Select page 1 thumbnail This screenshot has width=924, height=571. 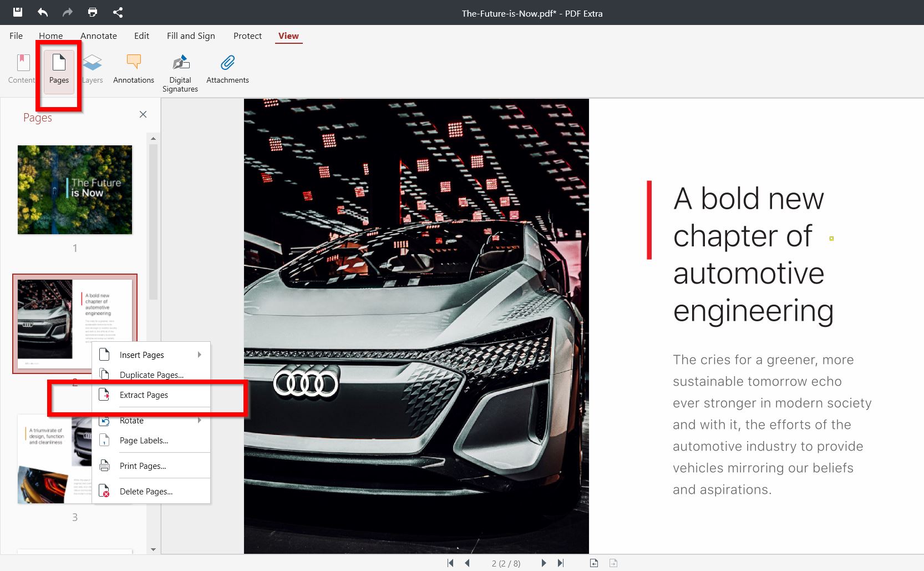tap(75, 190)
